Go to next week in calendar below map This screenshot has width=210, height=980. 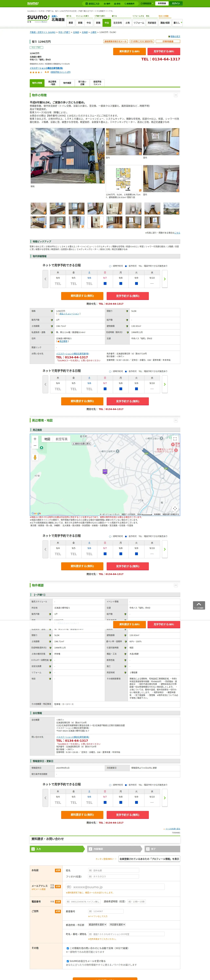tap(165, 549)
